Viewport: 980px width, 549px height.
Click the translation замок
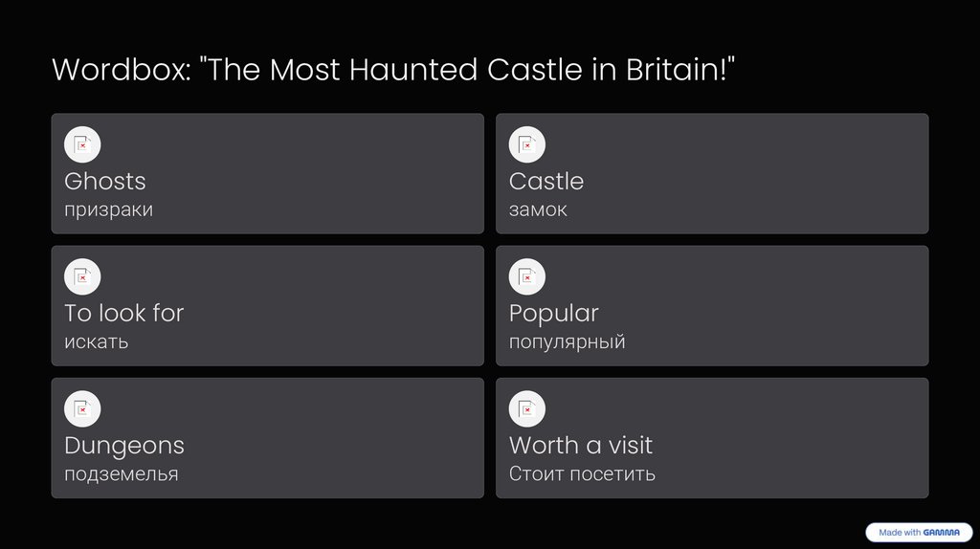pos(538,209)
